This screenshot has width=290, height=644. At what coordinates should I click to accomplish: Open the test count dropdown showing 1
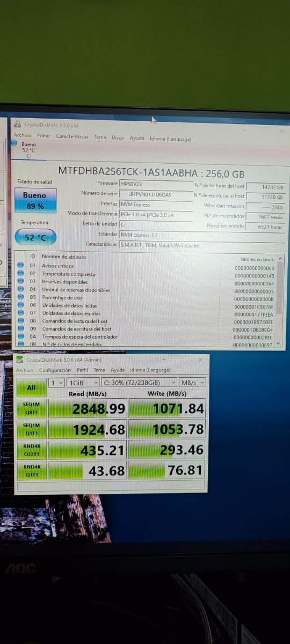[x=56, y=383]
